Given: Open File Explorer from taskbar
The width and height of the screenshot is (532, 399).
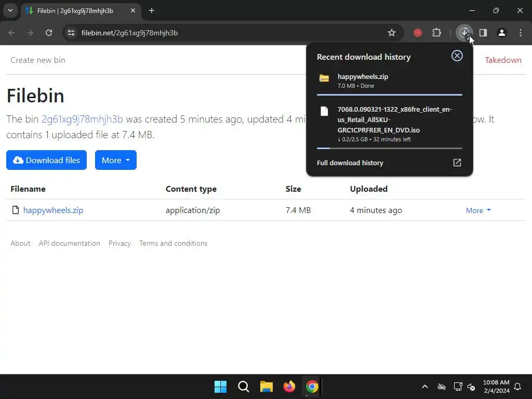Looking at the screenshot, I should pyautogui.click(x=267, y=387).
